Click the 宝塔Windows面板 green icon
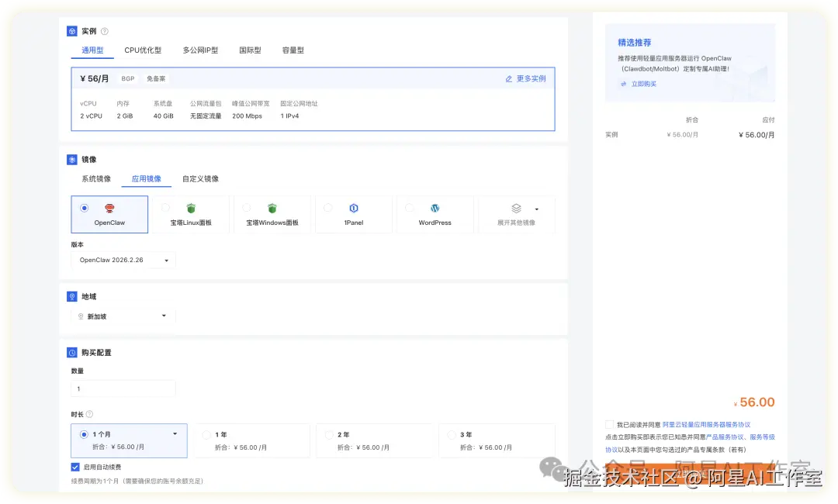Image resolution: width=838 pixels, height=504 pixels. [272, 209]
